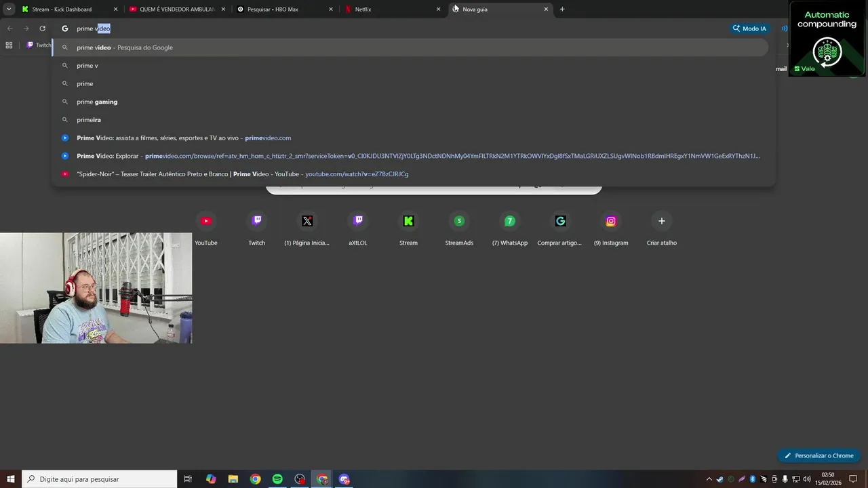
Task: Open the Comprar artigo shortcut tile
Action: point(559,228)
